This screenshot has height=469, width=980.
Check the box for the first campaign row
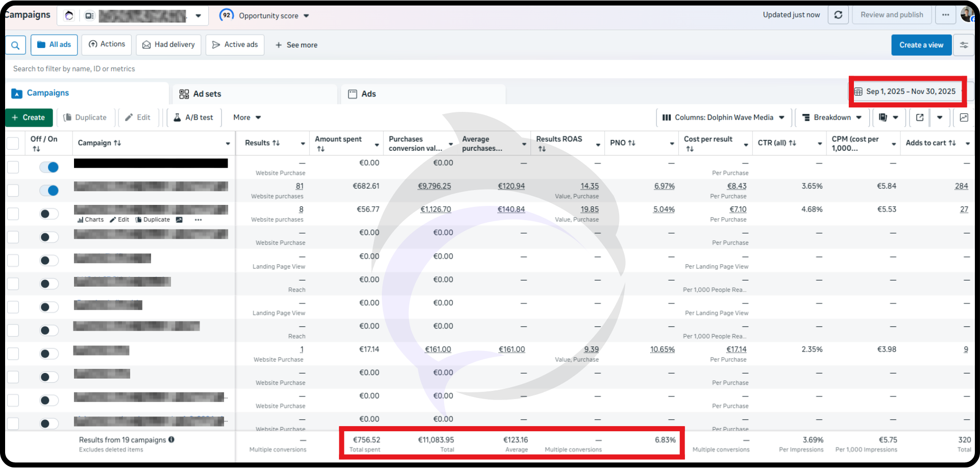(x=13, y=167)
